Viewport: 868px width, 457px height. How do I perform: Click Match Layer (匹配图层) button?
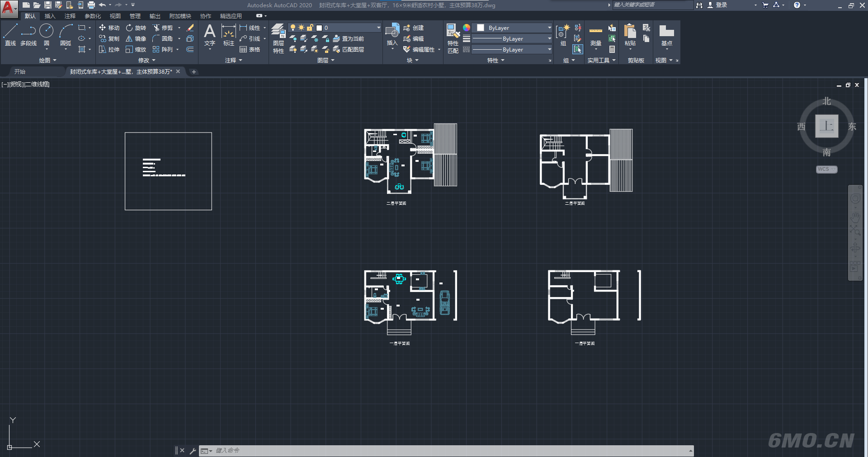click(x=348, y=49)
